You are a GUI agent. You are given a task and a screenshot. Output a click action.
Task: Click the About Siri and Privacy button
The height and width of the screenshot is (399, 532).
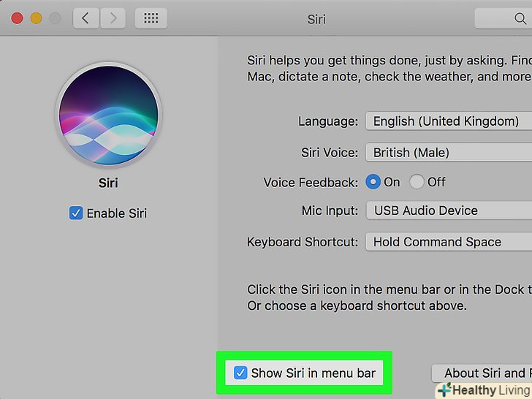[482, 373]
